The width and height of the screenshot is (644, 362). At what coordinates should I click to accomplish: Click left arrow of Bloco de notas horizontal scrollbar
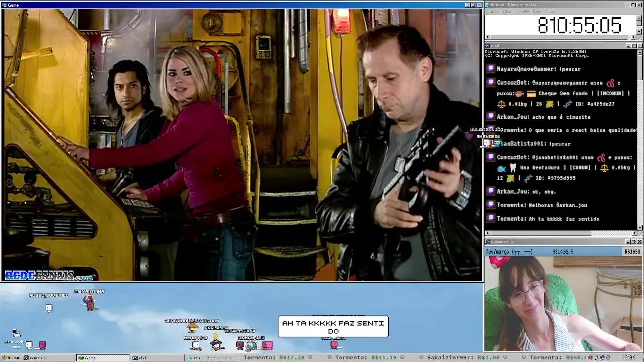pos(487,37)
